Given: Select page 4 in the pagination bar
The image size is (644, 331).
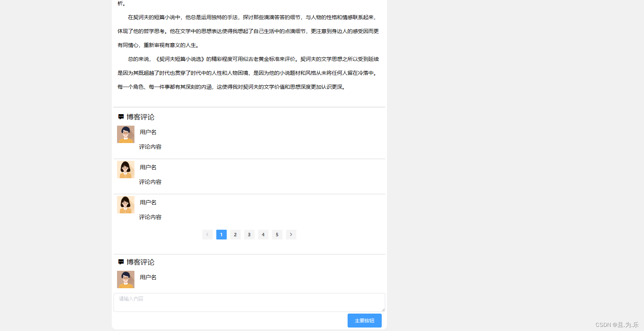Looking at the screenshot, I should [263, 235].
